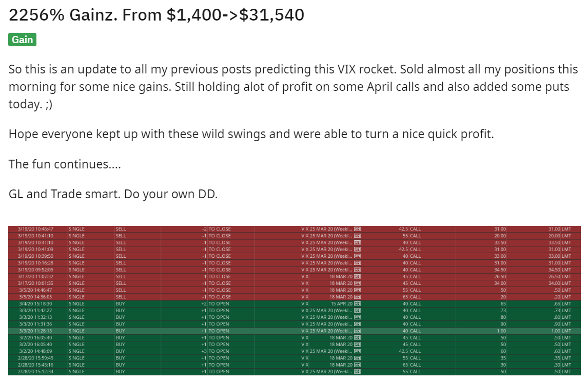Screen dimensions: 588x381
Task: Click the AM icon in the 3/17/20 11:07:32 row
Action: click(358, 276)
